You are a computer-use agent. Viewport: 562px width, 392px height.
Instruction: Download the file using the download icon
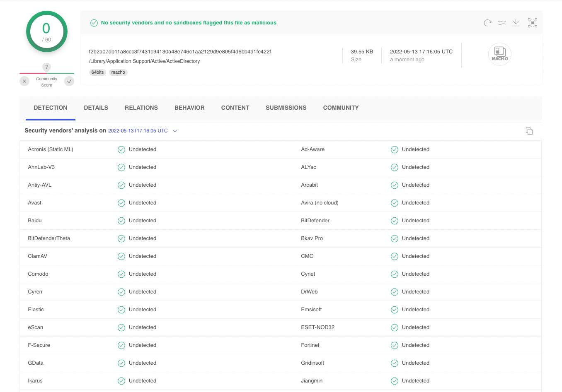pyautogui.click(x=516, y=23)
